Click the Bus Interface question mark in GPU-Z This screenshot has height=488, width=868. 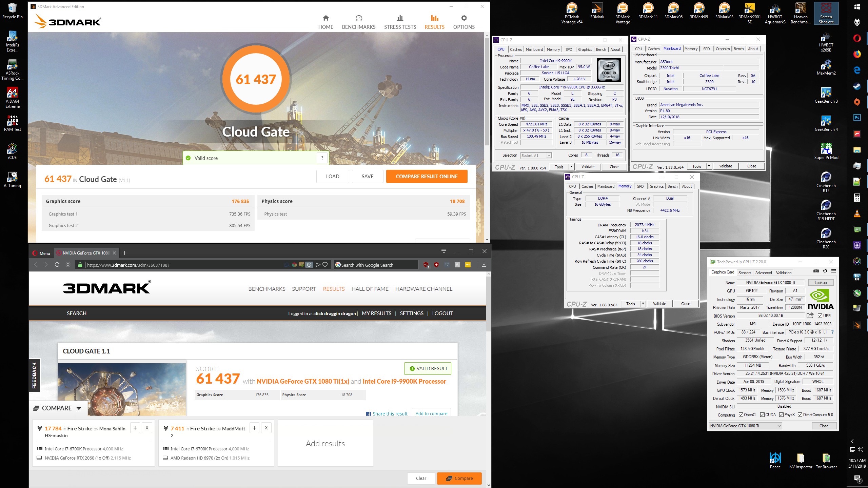pos(832,332)
